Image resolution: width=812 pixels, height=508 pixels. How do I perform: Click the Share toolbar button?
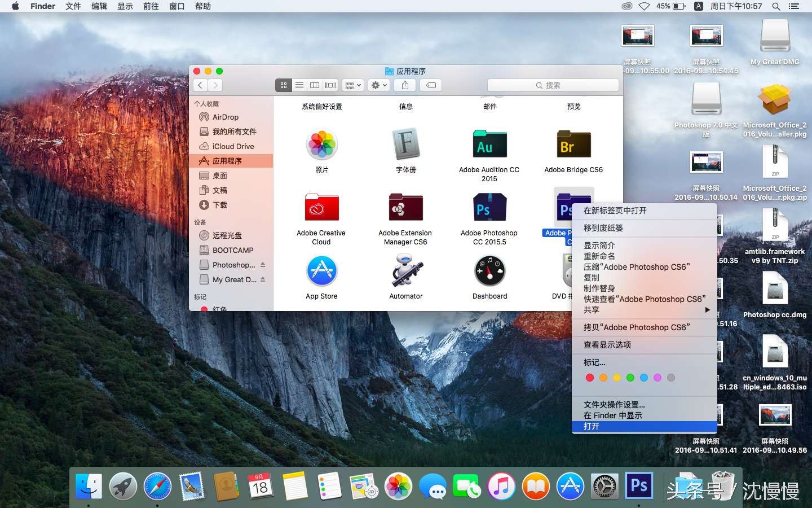[405, 85]
